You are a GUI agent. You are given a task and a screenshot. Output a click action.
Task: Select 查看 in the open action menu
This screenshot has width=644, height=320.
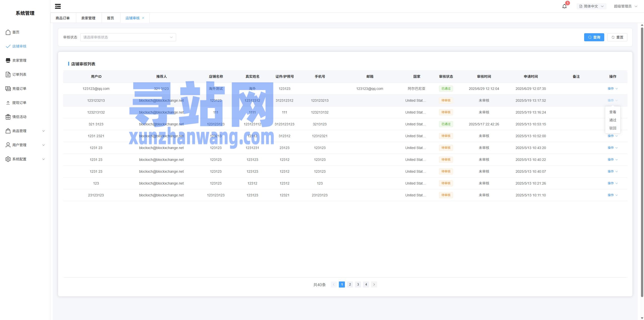tap(613, 112)
